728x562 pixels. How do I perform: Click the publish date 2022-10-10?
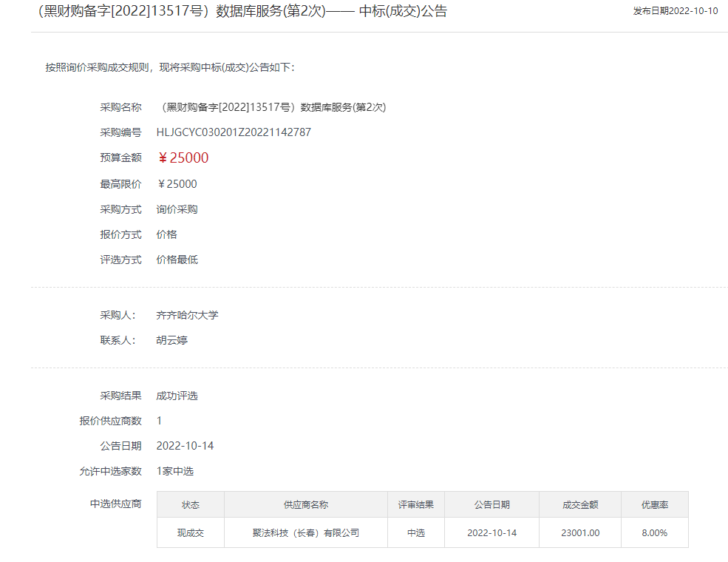[675, 11]
